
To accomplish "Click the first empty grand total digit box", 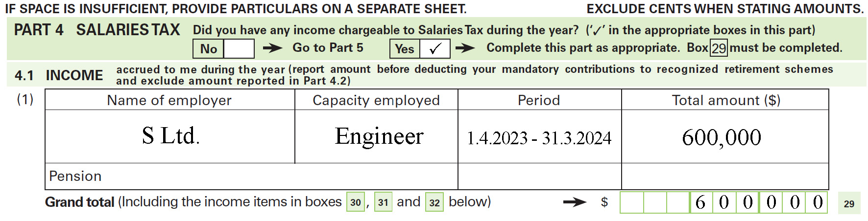I will (632, 202).
